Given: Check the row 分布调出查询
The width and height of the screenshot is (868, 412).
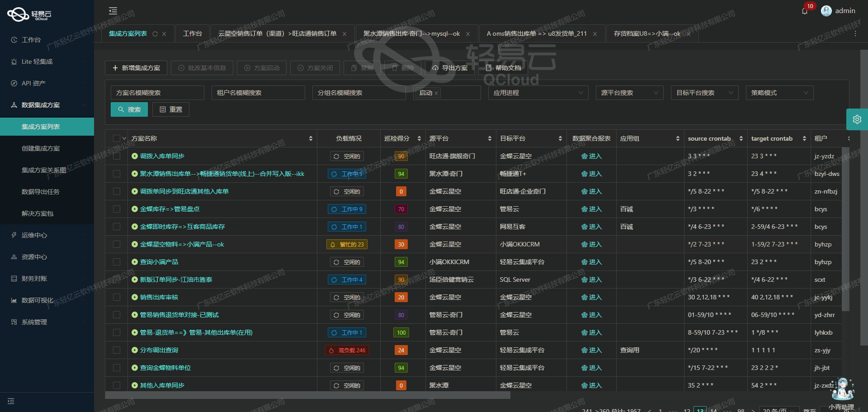Looking at the screenshot, I should (117, 350).
